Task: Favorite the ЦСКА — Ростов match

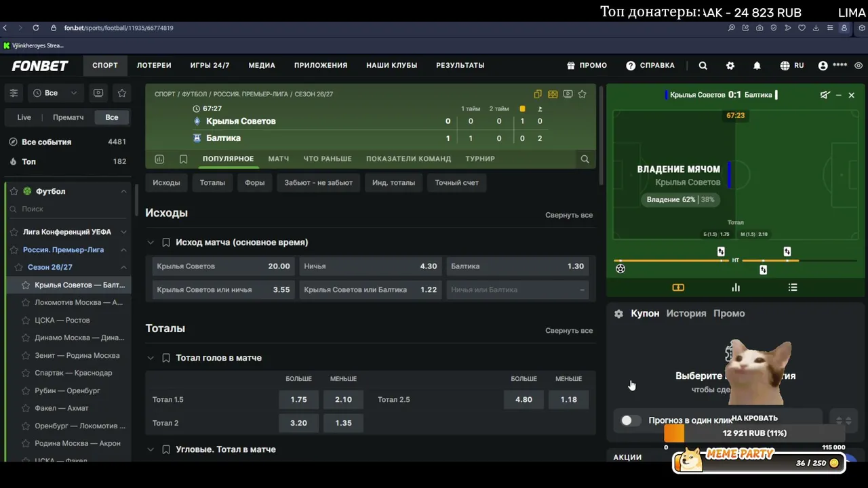Action: click(x=26, y=321)
